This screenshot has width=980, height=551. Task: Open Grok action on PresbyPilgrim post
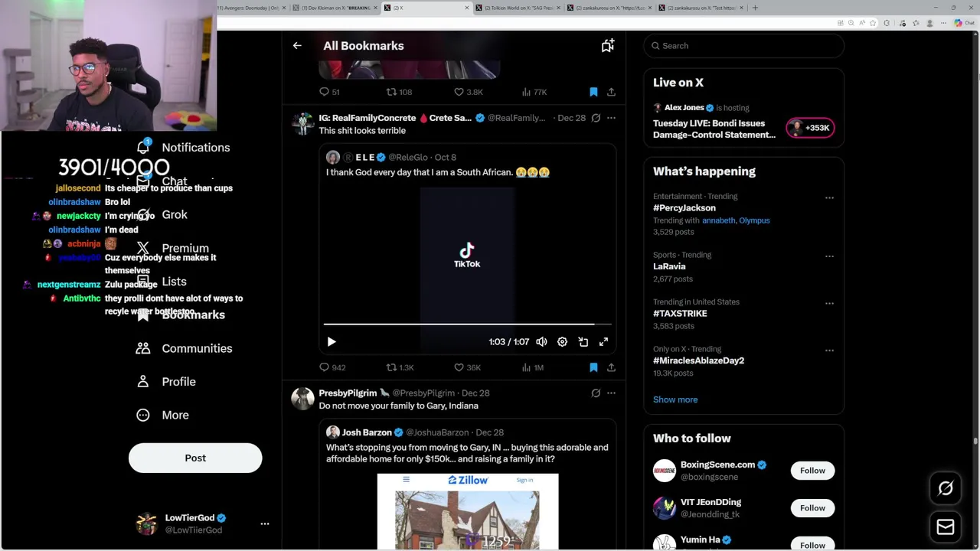pyautogui.click(x=596, y=393)
